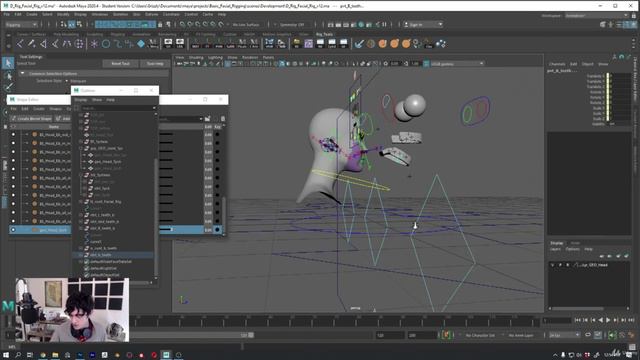Click the status line lock icon
Screen dimensions: 640x360
tap(160, 24)
